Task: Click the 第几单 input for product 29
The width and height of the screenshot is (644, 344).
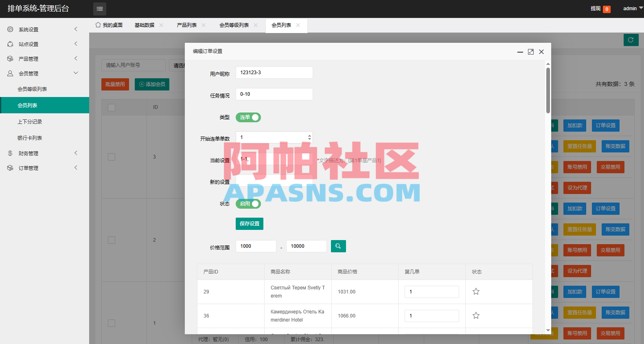Action: (x=432, y=292)
